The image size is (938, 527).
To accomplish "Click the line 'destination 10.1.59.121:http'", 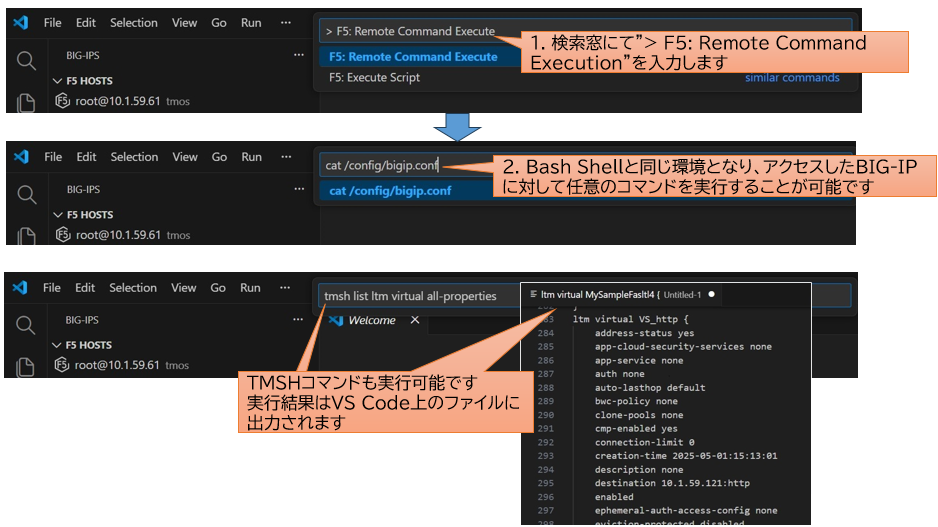I will click(672, 483).
